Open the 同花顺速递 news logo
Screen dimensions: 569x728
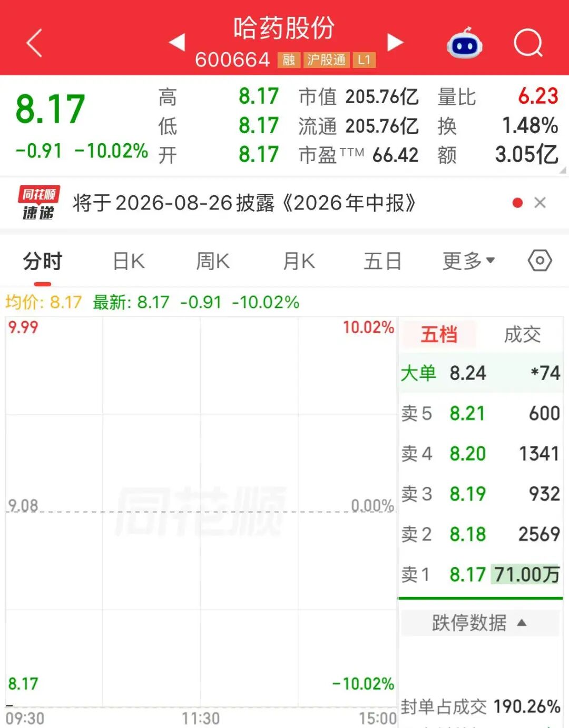[x=38, y=203]
